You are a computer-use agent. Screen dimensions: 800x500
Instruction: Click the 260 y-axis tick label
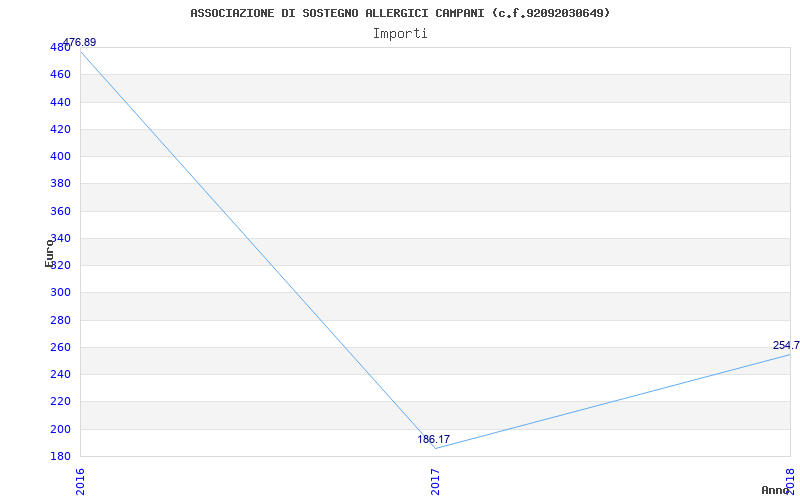pyautogui.click(x=60, y=347)
